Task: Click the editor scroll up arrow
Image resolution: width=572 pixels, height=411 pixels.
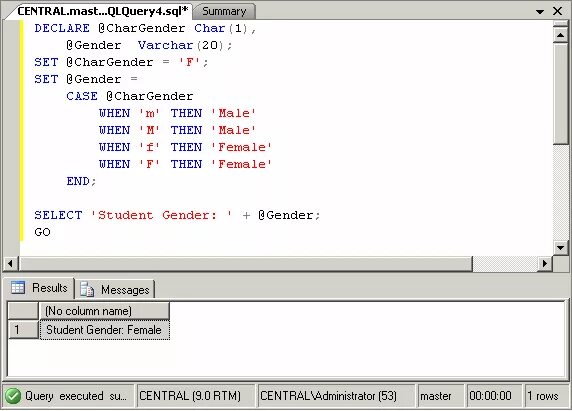Action: pos(560,35)
